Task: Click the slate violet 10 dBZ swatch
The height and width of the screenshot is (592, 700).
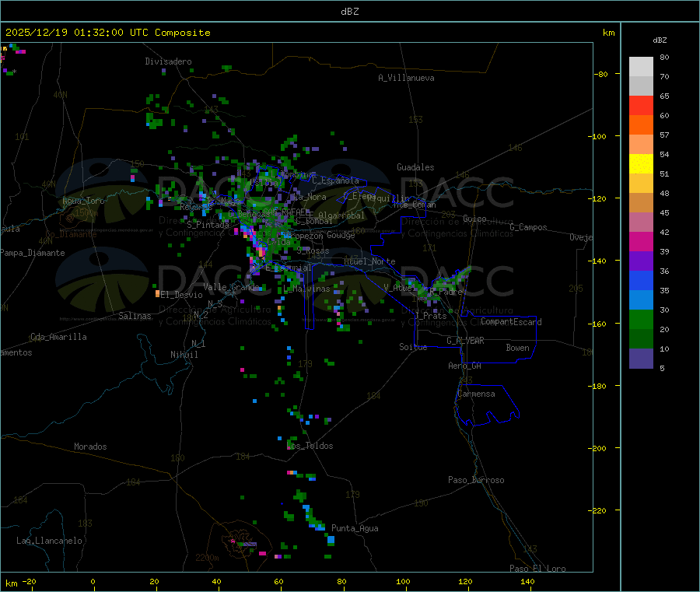Action: 641,358
